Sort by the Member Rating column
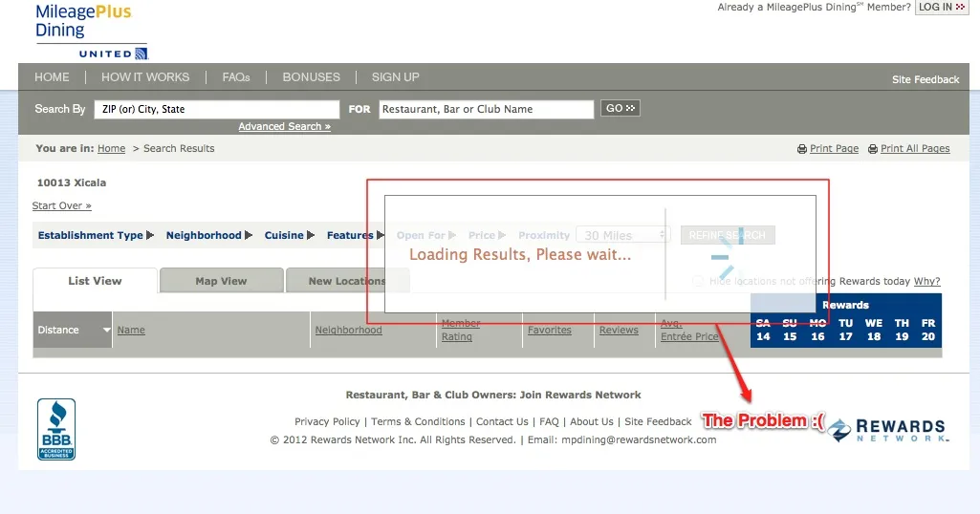This screenshot has height=514, width=980. point(461,330)
